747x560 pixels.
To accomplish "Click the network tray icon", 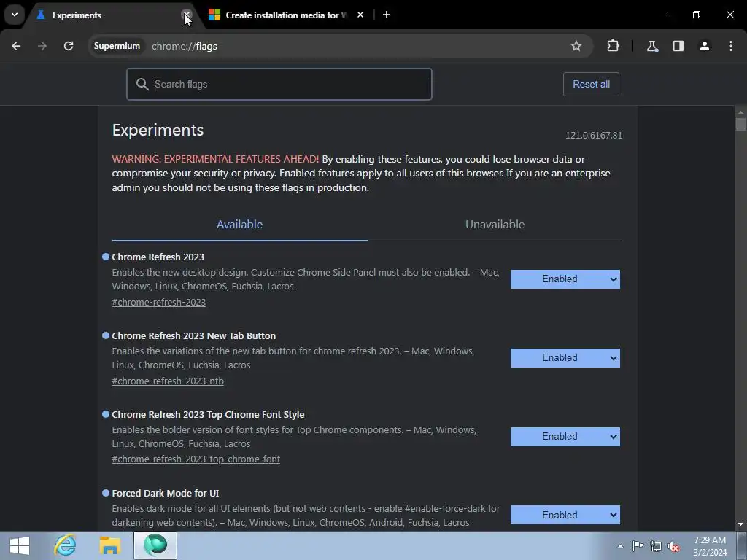I will tap(656, 546).
